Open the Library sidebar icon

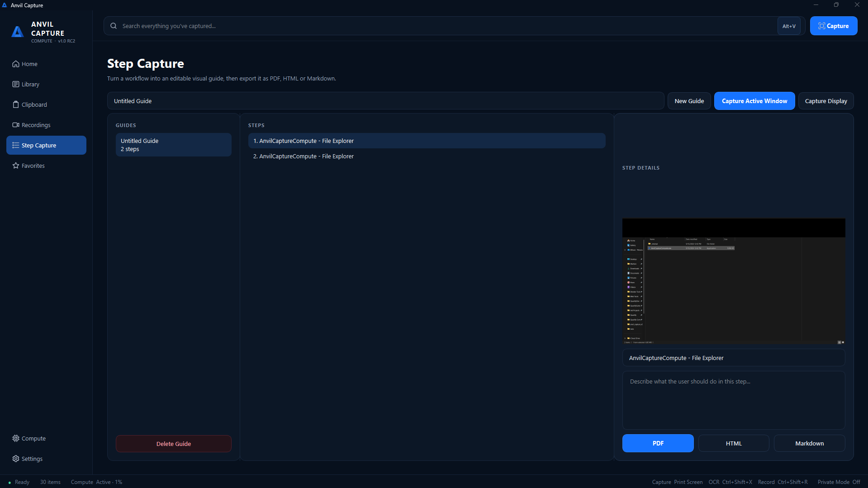tap(16, 84)
